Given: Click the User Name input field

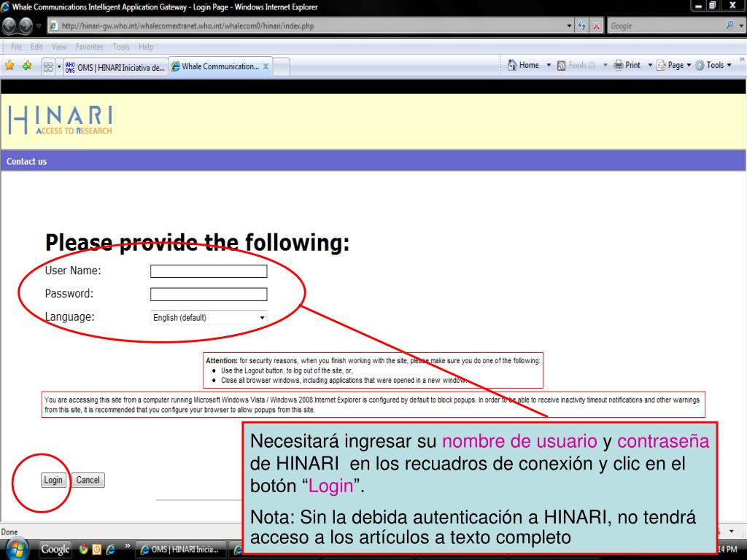Looking at the screenshot, I should [209, 271].
